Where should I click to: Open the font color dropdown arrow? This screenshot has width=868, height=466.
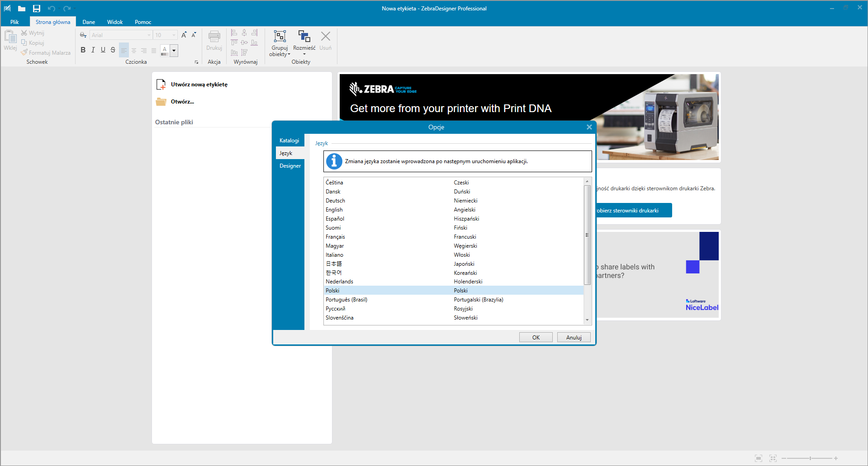[174, 50]
